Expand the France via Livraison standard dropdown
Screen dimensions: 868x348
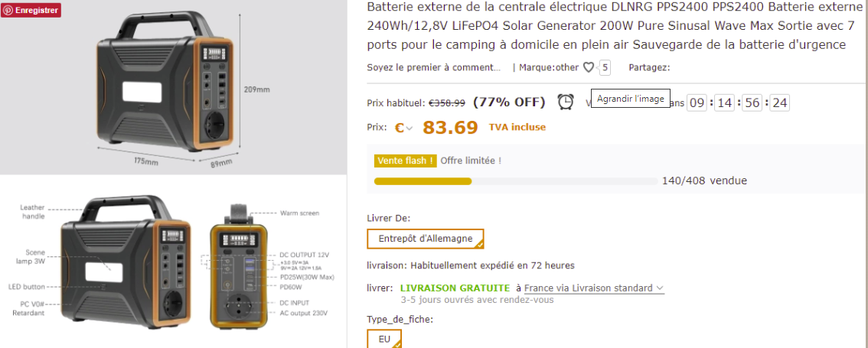coord(594,288)
